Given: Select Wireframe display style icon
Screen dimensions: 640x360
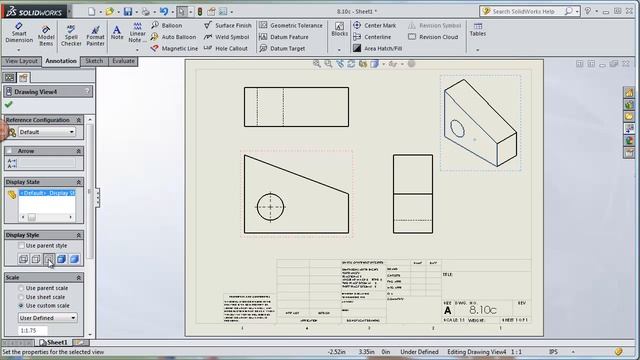Looking at the screenshot, I should [x=23, y=259].
